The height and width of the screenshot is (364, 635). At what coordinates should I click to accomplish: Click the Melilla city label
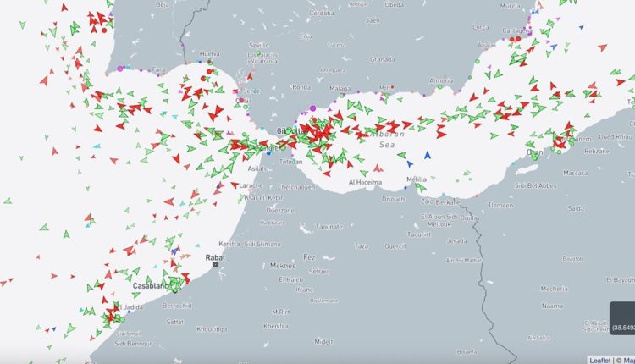(417, 179)
